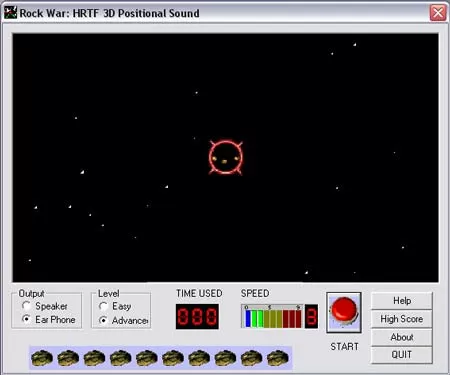View the High Score list

[x=402, y=319]
